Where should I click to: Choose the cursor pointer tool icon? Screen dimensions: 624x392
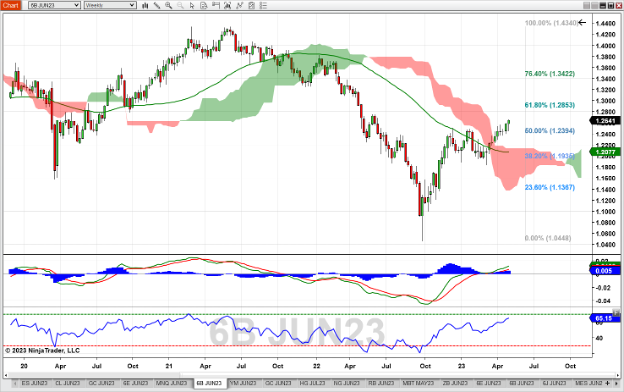point(192,5)
